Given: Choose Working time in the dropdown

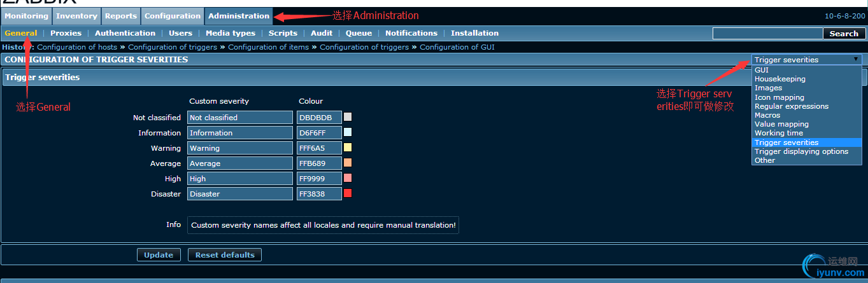Looking at the screenshot, I should (x=807, y=133).
